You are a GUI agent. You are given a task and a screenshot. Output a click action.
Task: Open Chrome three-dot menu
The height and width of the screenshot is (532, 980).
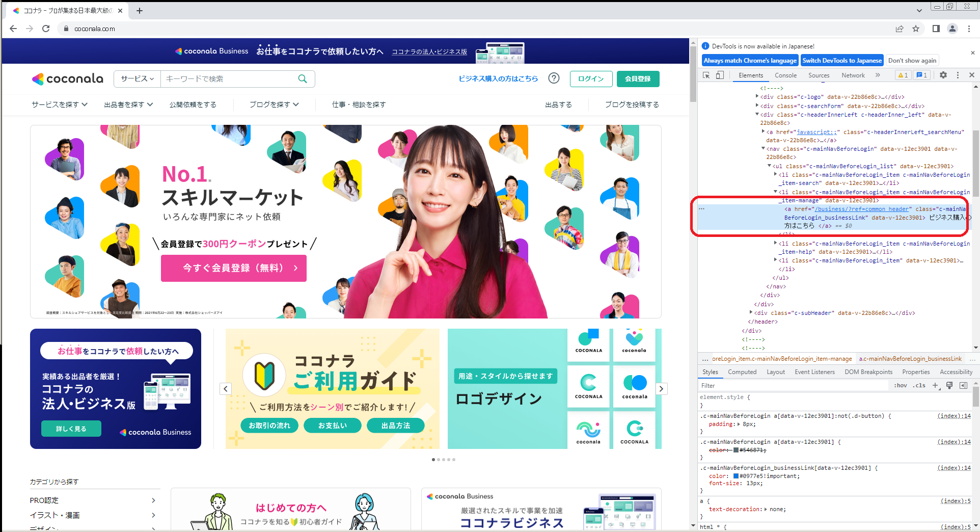[969, 29]
